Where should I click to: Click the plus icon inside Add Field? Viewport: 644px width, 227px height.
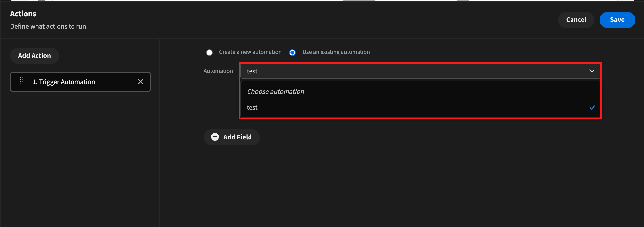(215, 137)
